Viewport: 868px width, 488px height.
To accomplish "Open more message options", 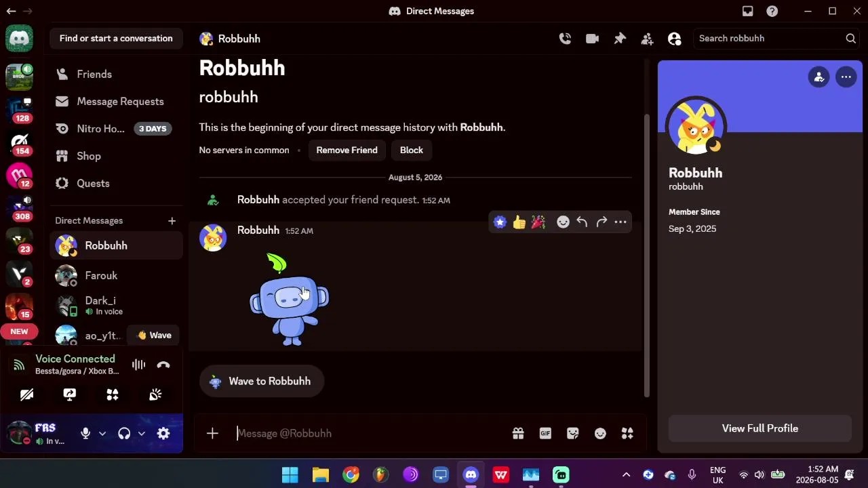I will pyautogui.click(x=620, y=222).
